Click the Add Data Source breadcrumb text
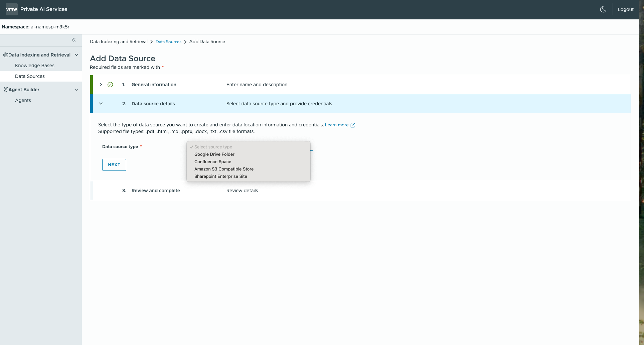Screen dimensions: 644x345 pyautogui.click(x=207, y=41)
